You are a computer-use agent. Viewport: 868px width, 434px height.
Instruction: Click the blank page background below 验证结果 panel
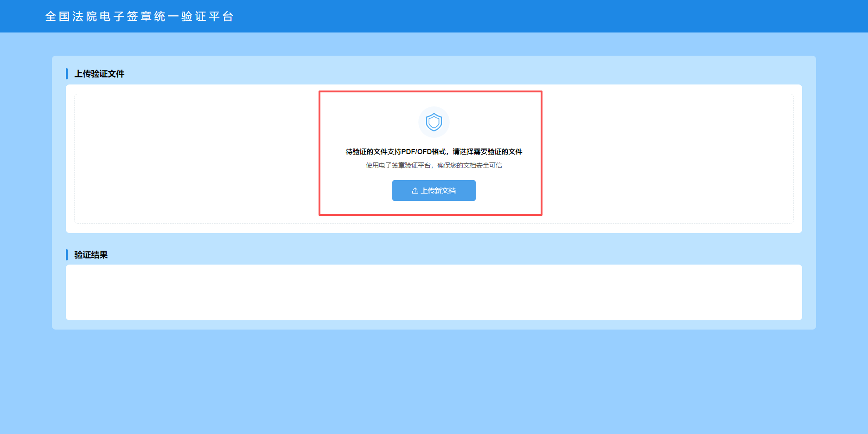[x=434, y=381]
